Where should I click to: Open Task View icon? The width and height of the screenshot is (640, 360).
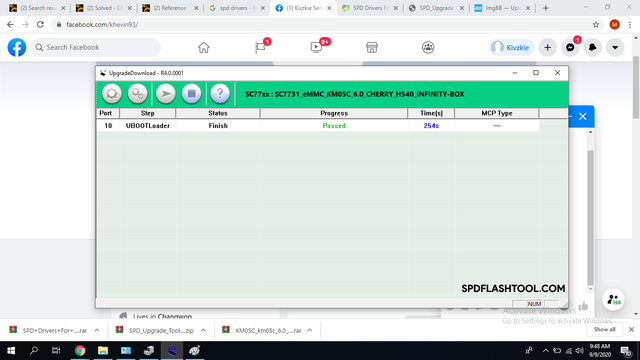pos(56,351)
